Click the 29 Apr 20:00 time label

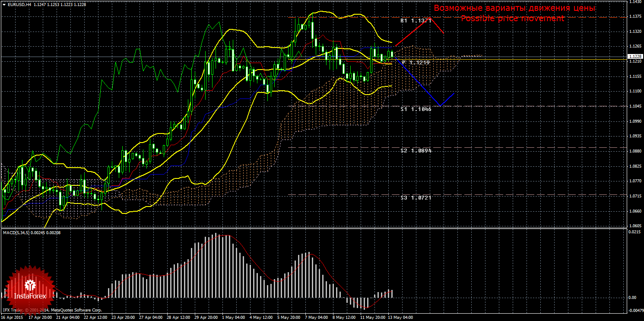pyautogui.click(x=206, y=318)
